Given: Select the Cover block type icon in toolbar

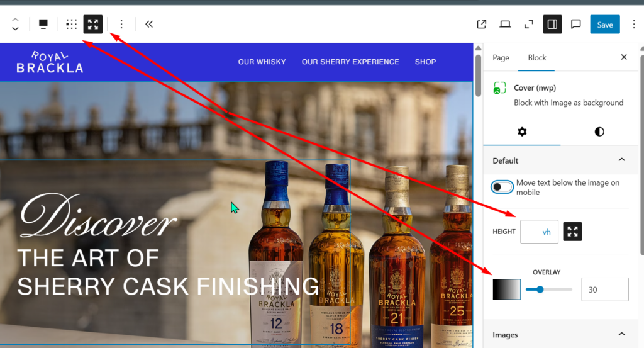Looking at the screenshot, I should click(x=43, y=25).
